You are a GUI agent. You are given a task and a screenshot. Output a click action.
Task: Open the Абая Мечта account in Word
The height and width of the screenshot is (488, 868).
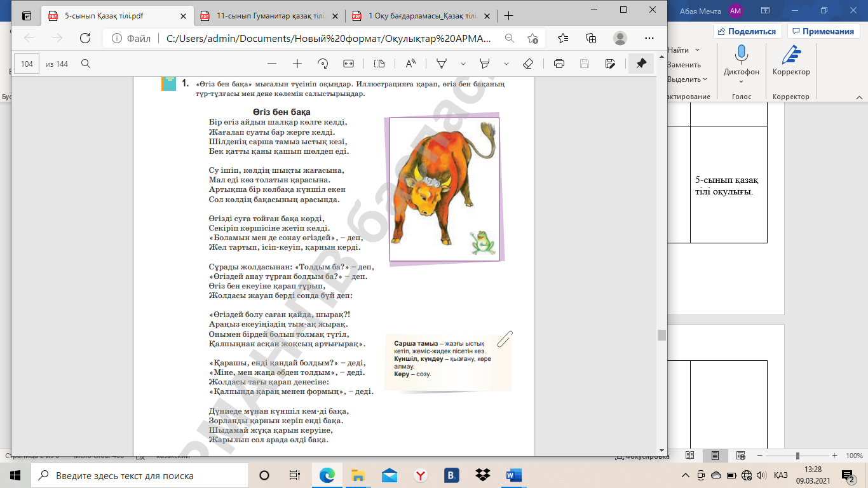click(711, 10)
